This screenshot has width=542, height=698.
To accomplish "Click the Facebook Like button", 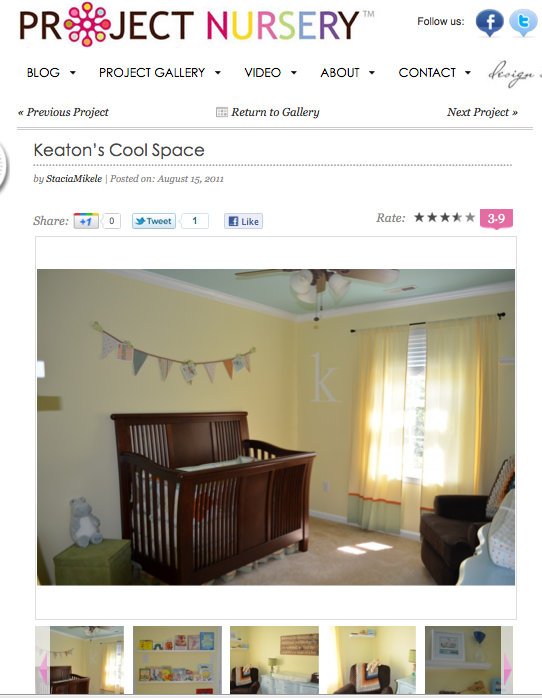I will (x=243, y=221).
